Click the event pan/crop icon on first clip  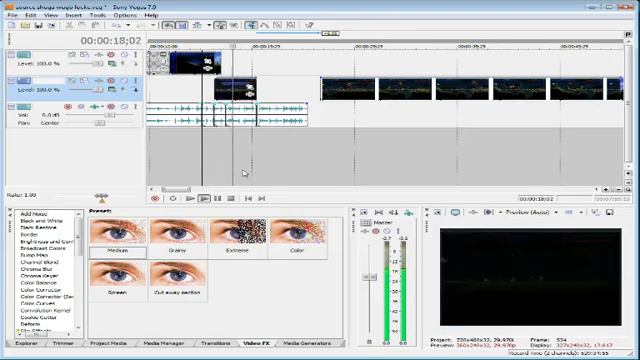(208, 61)
